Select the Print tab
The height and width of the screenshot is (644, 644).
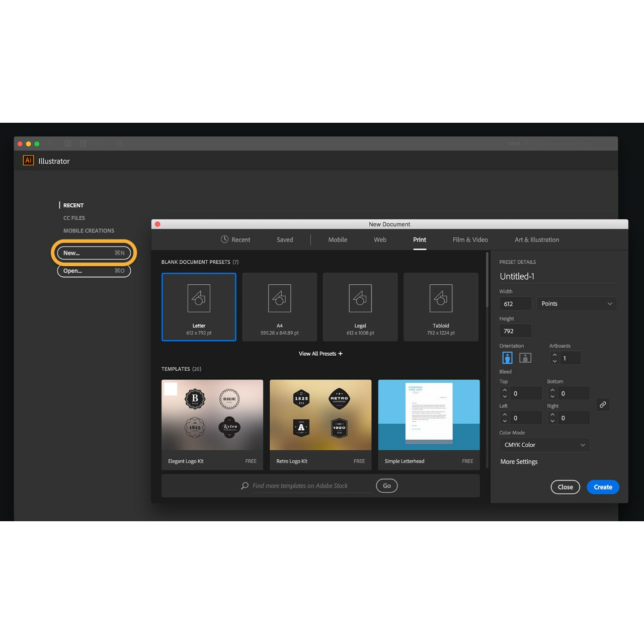point(420,239)
